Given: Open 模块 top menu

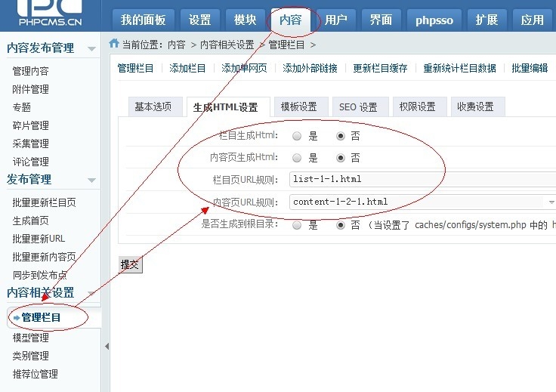Looking at the screenshot, I should click(246, 20).
